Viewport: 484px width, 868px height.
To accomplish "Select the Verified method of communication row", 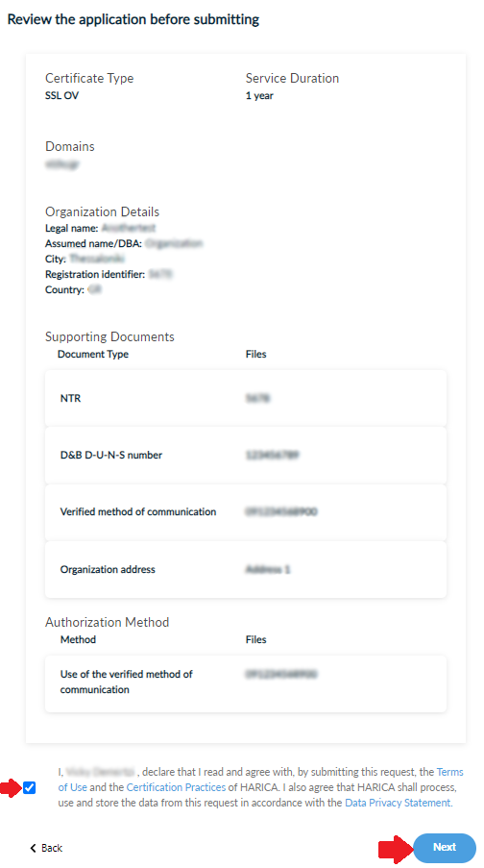I will (x=246, y=512).
